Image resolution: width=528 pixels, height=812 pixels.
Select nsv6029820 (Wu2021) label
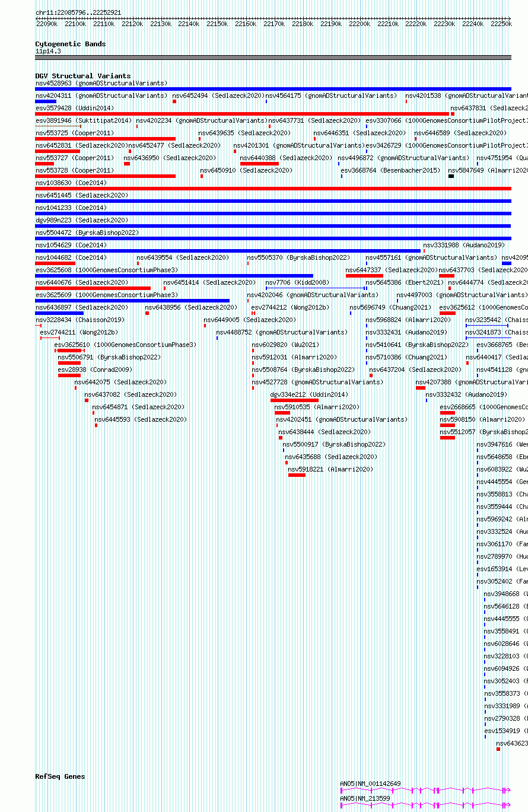(x=285, y=345)
